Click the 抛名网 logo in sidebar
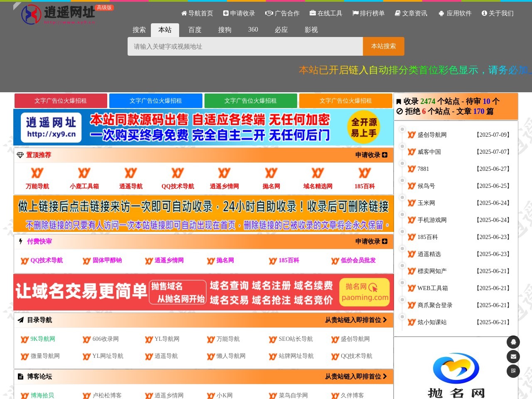This screenshot has width=532, height=399. coord(456,374)
